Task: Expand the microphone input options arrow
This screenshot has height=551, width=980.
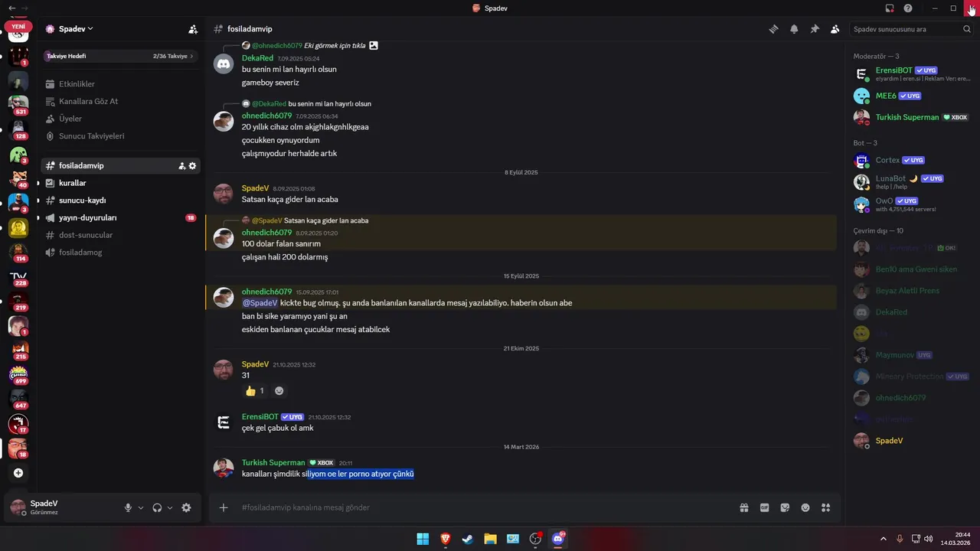Action: (141, 507)
